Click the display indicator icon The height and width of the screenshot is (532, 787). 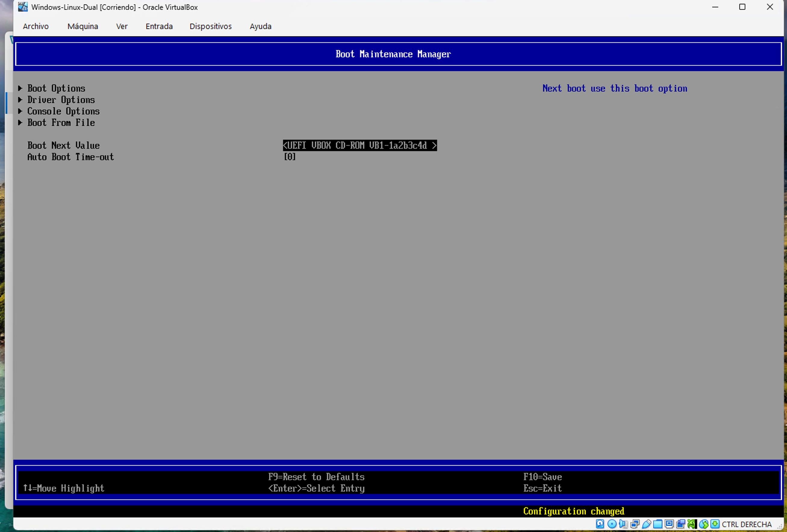669,524
